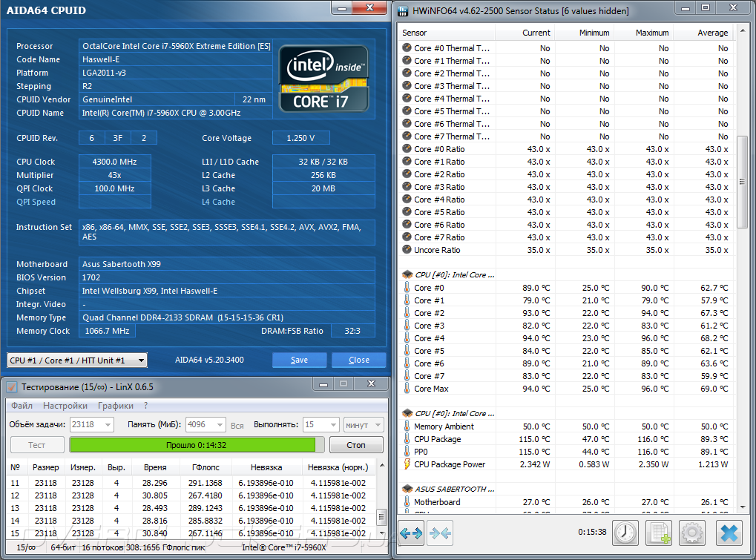Click the Close button in AIDA64 CPUID
Viewport: 756px width, 560px height.
[359, 360]
